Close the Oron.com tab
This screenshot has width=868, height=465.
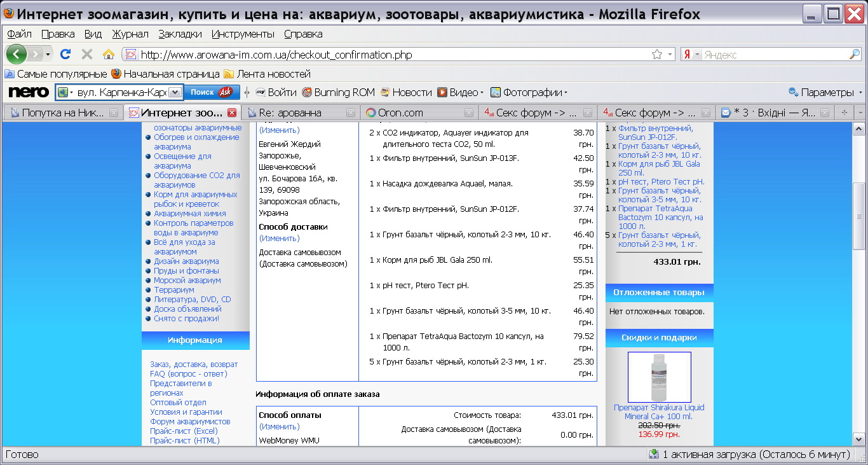[469, 113]
